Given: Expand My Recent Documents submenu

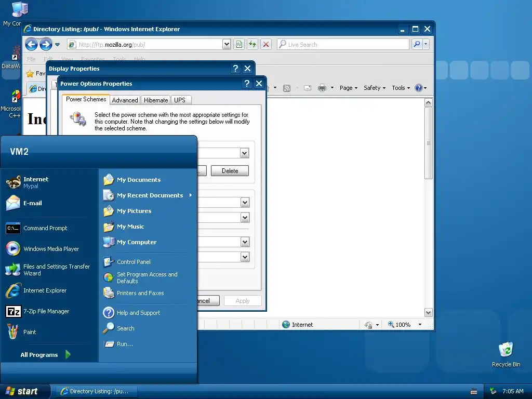Looking at the screenshot, I should click(x=148, y=195).
